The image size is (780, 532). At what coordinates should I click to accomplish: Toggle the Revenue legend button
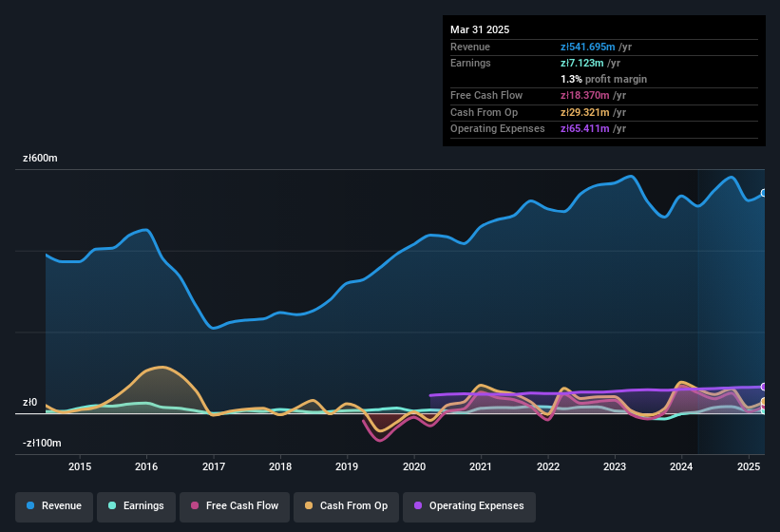tap(54, 506)
